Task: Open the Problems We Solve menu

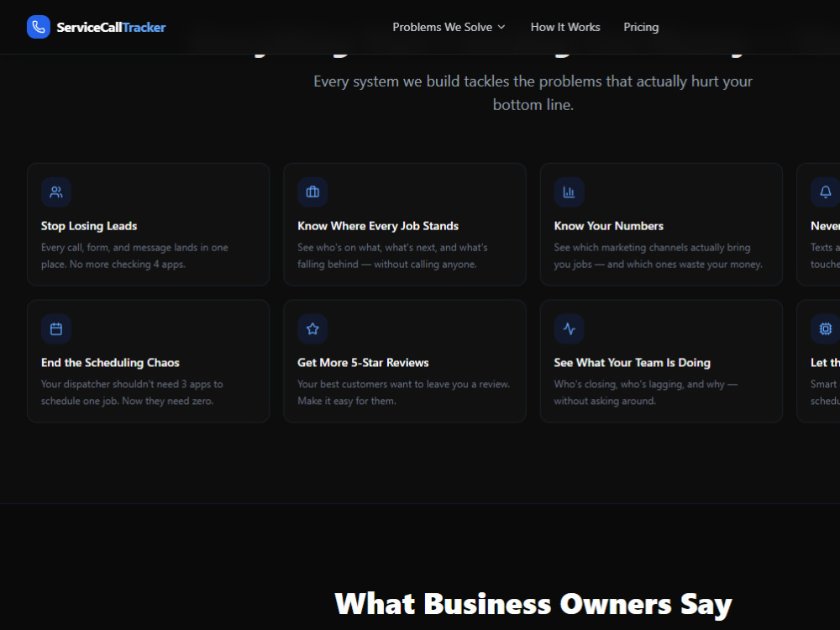Action: [449, 28]
